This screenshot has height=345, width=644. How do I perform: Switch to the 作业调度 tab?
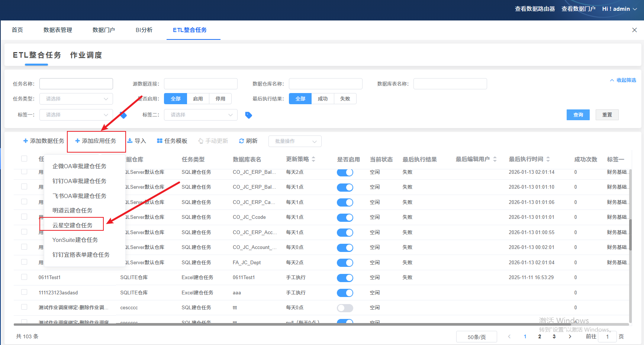(86, 55)
